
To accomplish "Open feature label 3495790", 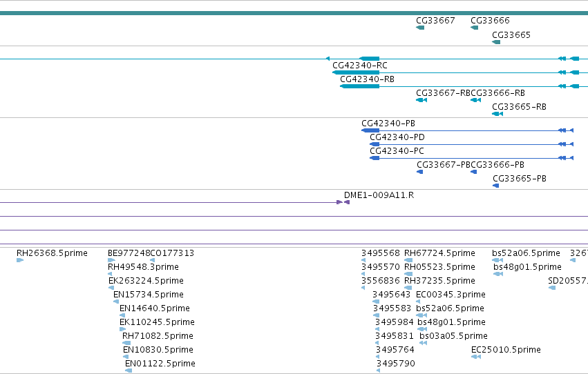I will click(396, 364).
